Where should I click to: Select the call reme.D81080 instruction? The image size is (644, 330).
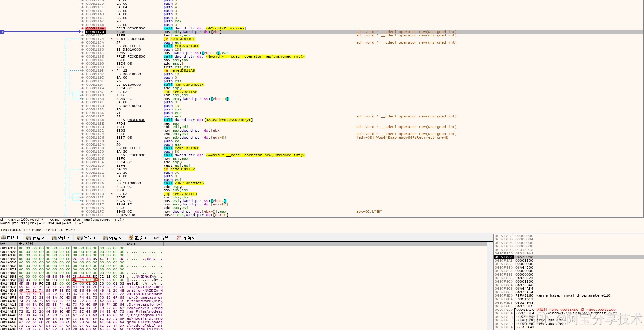(x=181, y=148)
